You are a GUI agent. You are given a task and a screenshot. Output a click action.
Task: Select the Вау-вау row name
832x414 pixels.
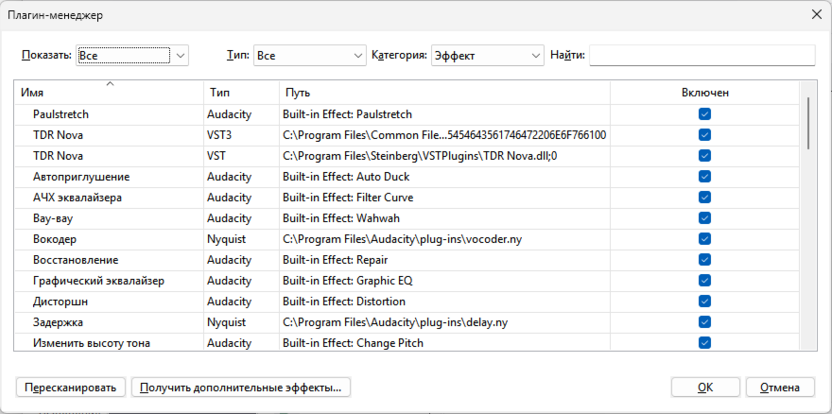tap(51, 218)
